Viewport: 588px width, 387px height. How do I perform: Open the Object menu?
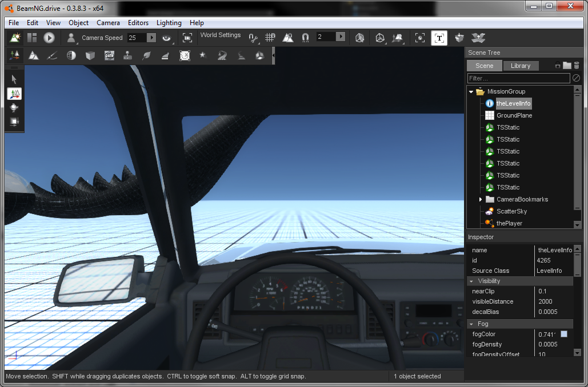[x=79, y=23]
